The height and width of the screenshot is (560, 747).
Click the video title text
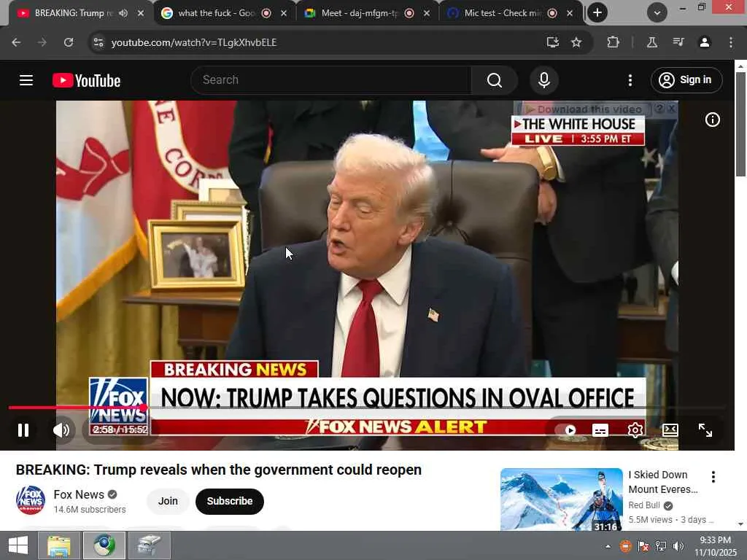click(x=219, y=470)
